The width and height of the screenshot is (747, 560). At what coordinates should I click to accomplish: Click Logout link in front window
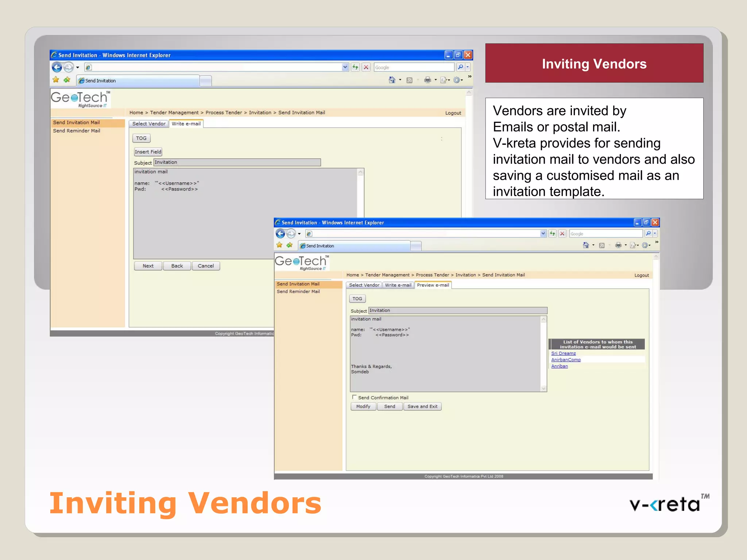[642, 275]
